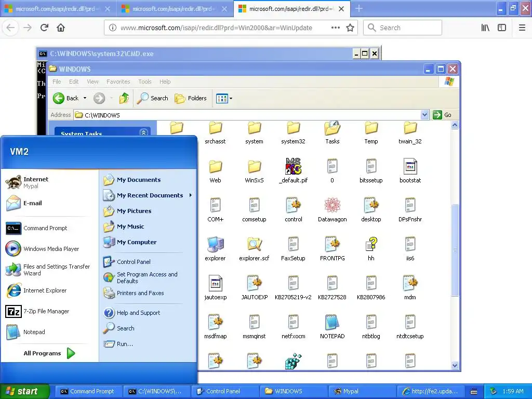Click the Explorer vertical scrollbar thumb

[455, 250]
